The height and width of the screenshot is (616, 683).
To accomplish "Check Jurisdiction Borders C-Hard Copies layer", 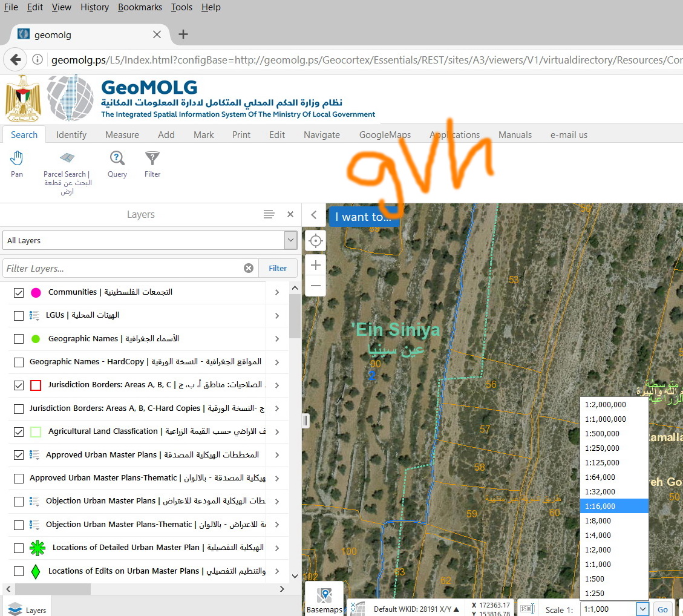I will (19, 409).
